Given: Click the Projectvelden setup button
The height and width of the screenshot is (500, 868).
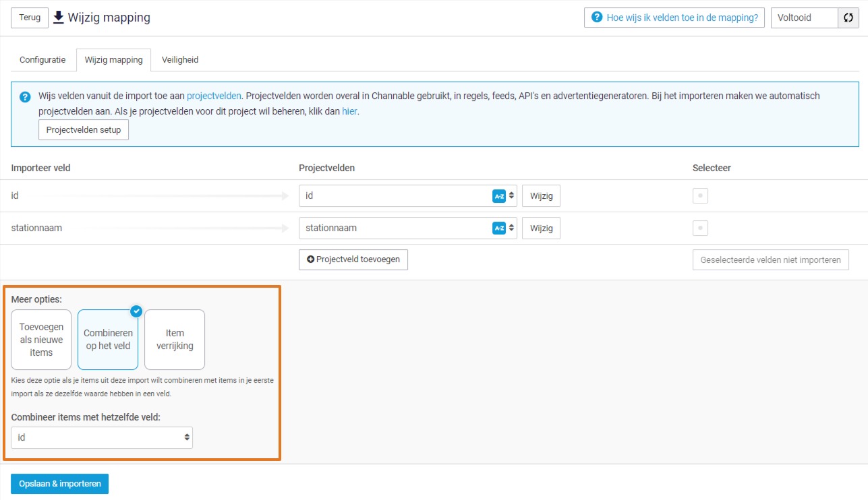Looking at the screenshot, I should [x=84, y=129].
